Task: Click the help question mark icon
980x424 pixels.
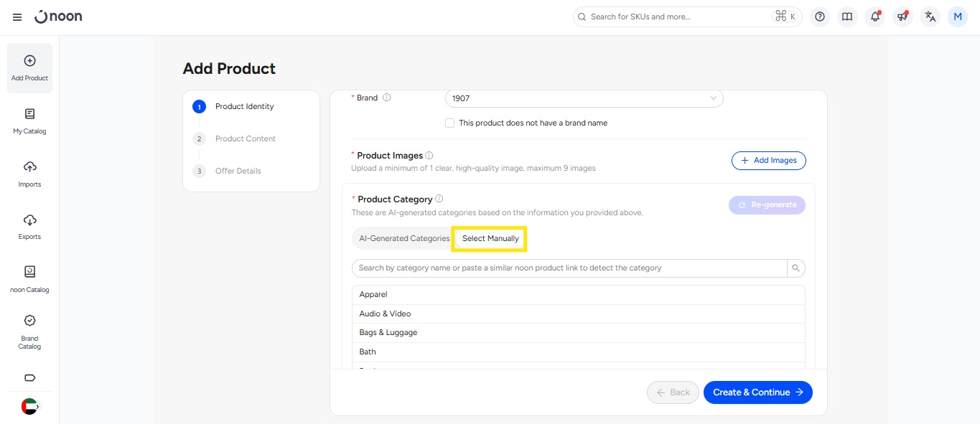Action: [x=820, y=17]
